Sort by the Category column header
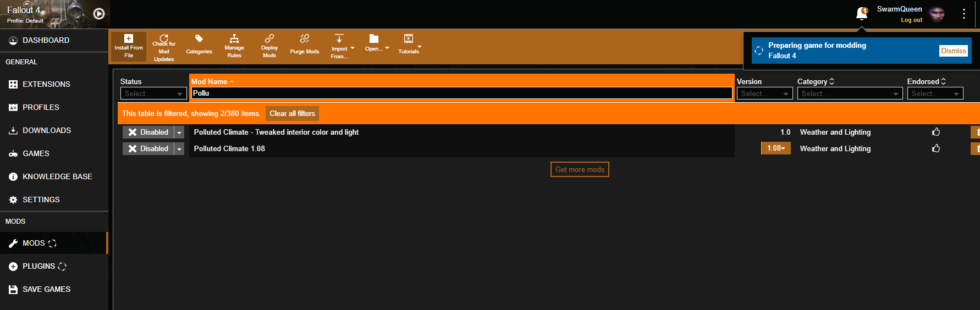 [x=816, y=81]
